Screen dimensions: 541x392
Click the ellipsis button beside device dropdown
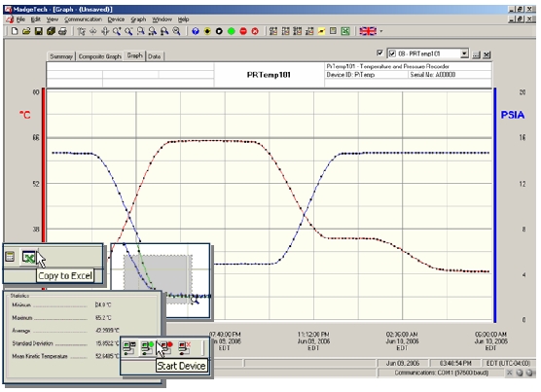(476, 54)
